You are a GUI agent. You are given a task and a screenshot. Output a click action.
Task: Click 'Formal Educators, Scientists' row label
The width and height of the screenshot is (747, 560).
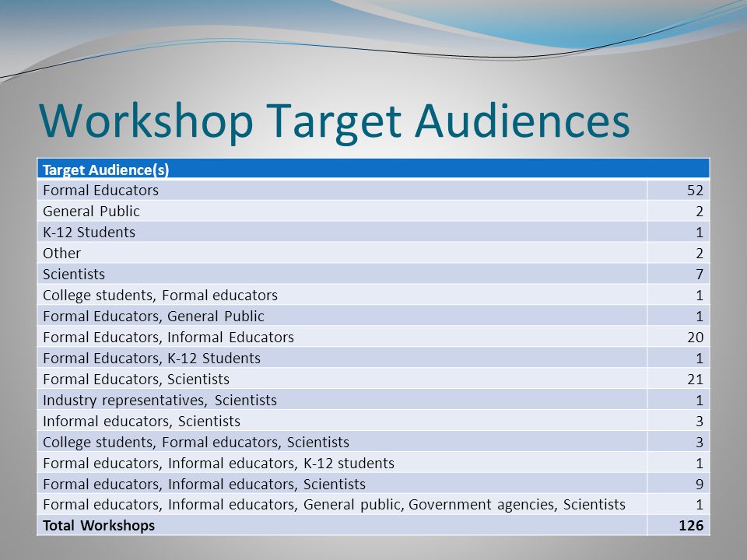pyautogui.click(x=135, y=379)
